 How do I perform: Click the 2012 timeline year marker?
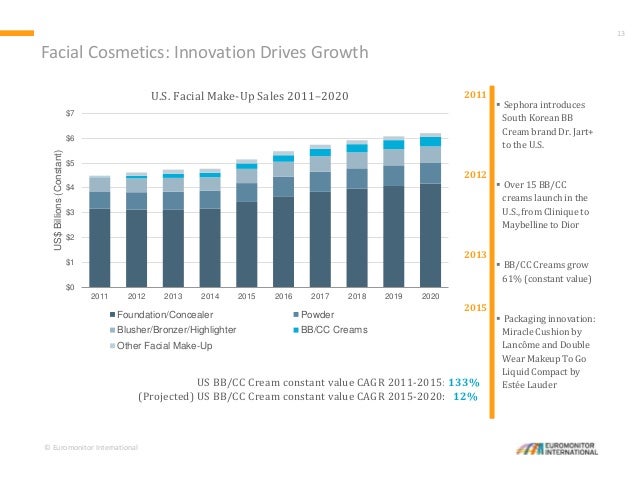pyautogui.click(x=475, y=175)
